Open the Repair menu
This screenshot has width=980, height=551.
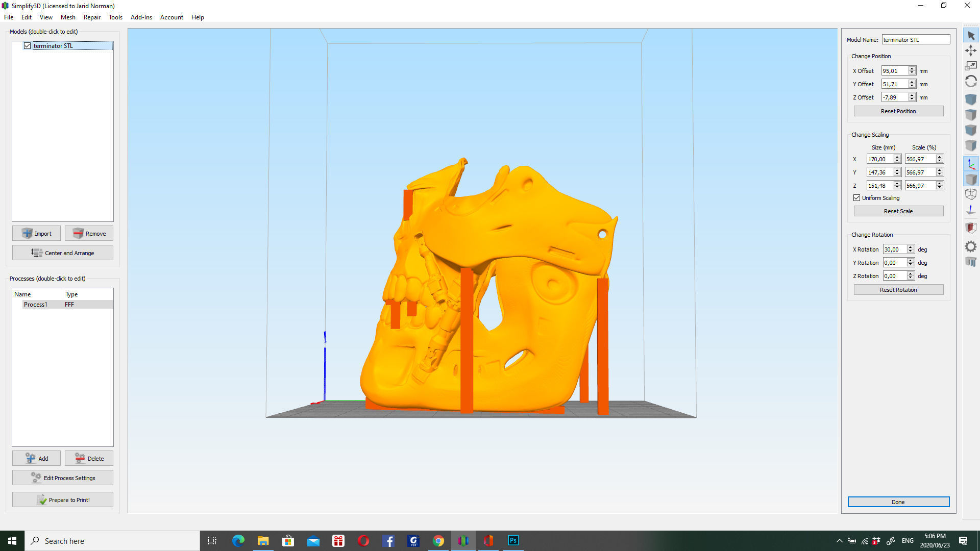point(92,17)
